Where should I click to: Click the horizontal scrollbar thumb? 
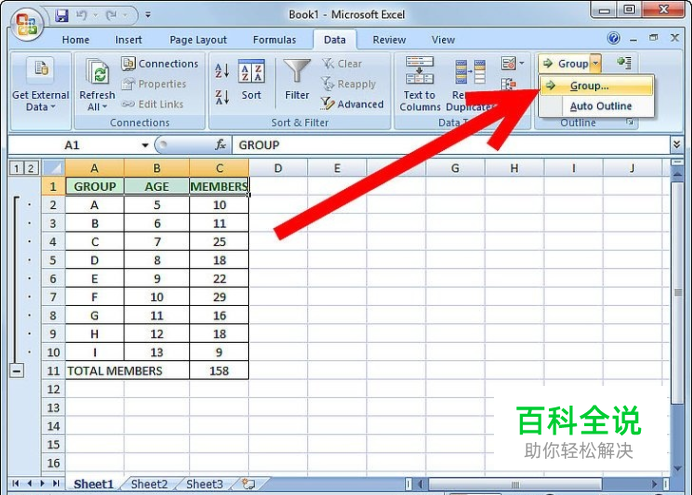[515, 484]
